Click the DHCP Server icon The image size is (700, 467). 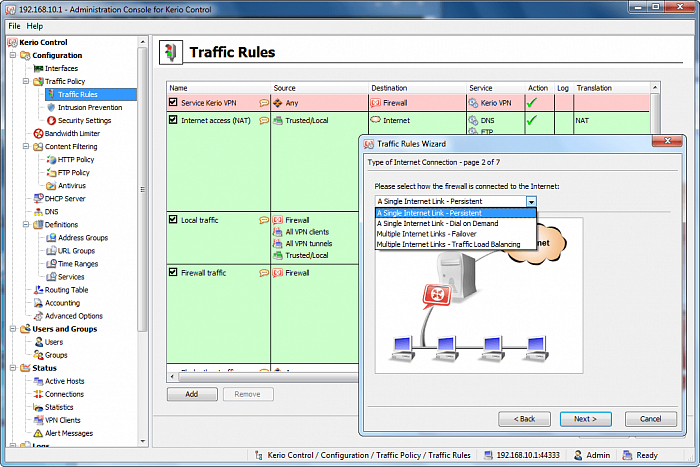click(38, 198)
